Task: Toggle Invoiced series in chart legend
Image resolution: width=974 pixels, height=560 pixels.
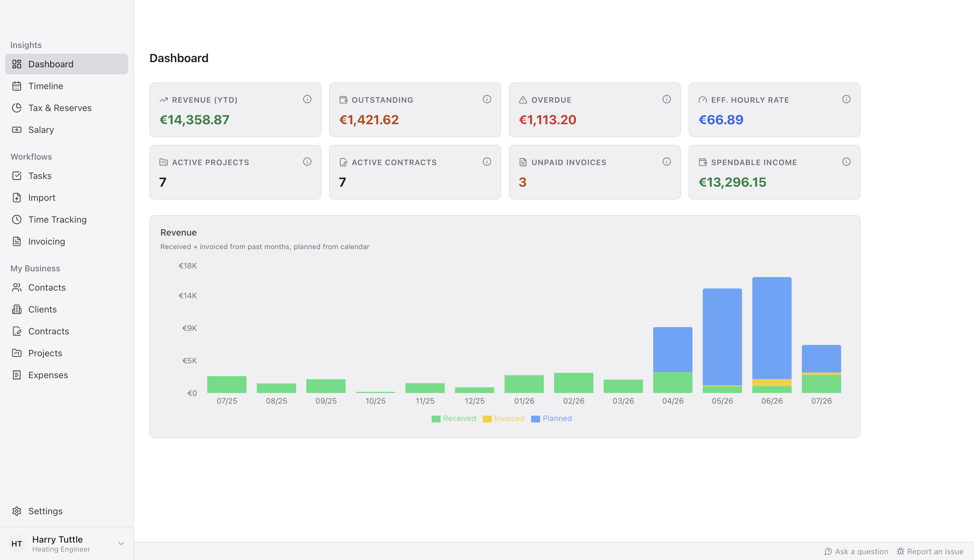Action: (503, 418)
